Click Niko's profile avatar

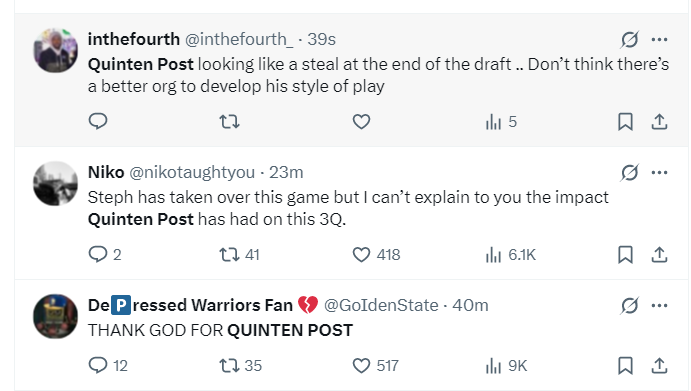click(56, 183)
